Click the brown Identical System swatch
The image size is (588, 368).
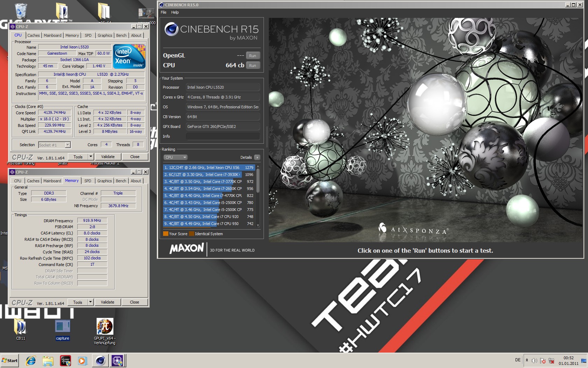(x=191, y=234)
